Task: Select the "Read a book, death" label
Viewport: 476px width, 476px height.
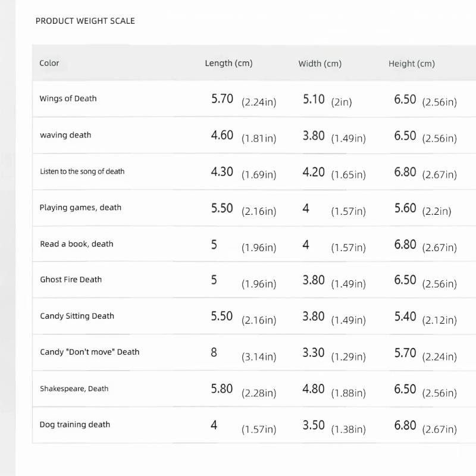Action: tap(77, 244)
